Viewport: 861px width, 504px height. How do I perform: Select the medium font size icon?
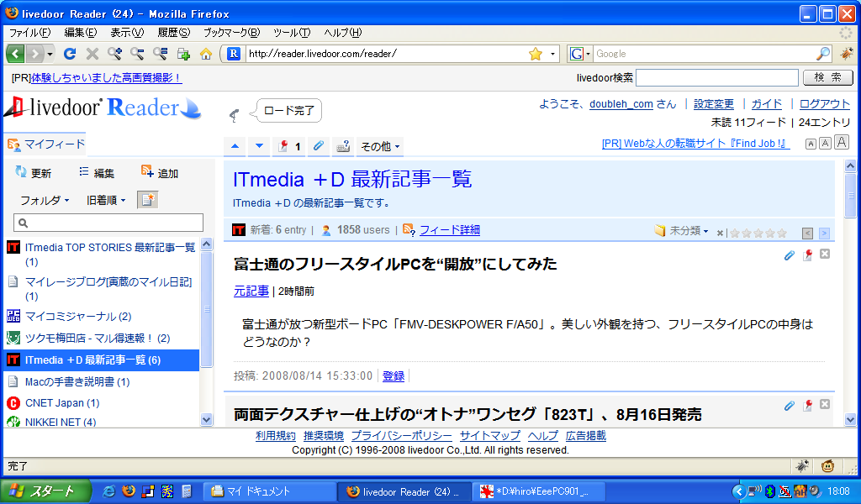826,143
